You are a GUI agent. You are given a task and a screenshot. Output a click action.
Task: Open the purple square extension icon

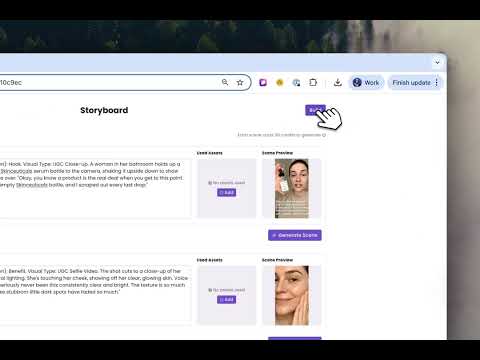point(263,82)
